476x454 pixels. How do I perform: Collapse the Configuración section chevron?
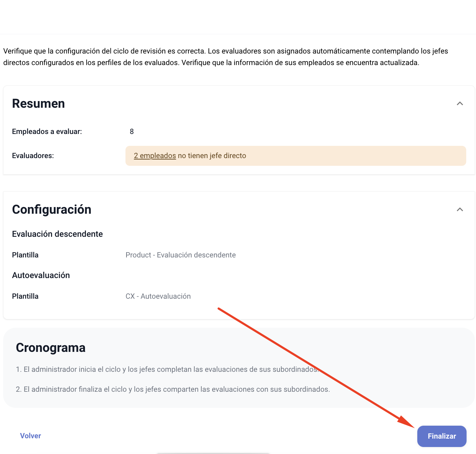click(460, 210)
